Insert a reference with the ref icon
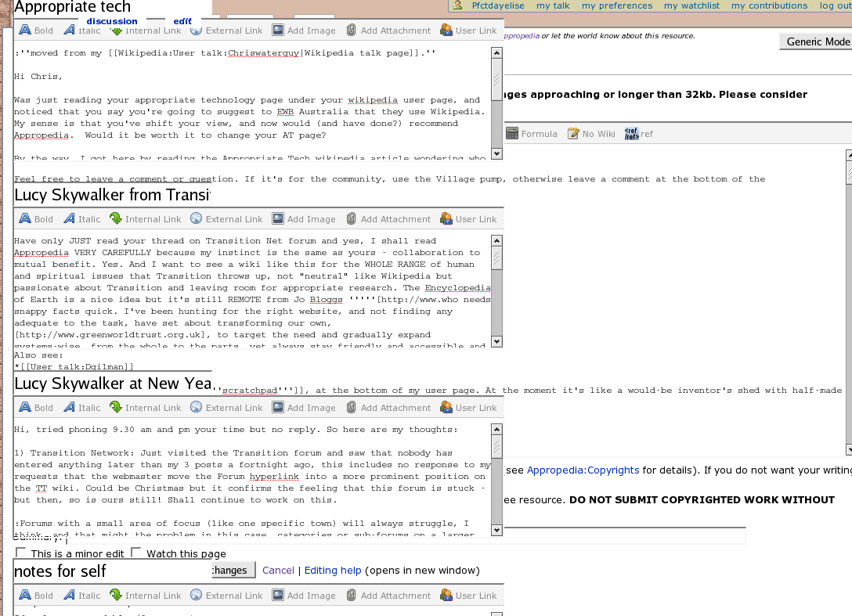 coord(631,134)
